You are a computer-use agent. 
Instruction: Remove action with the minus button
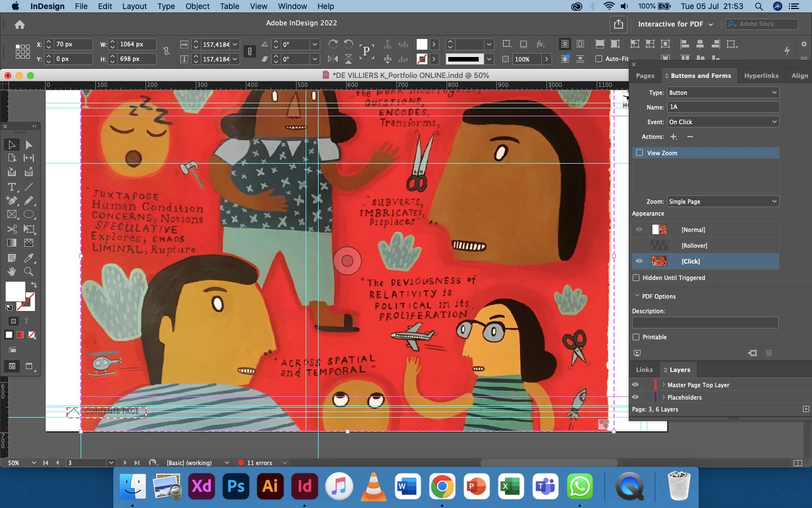690,137
